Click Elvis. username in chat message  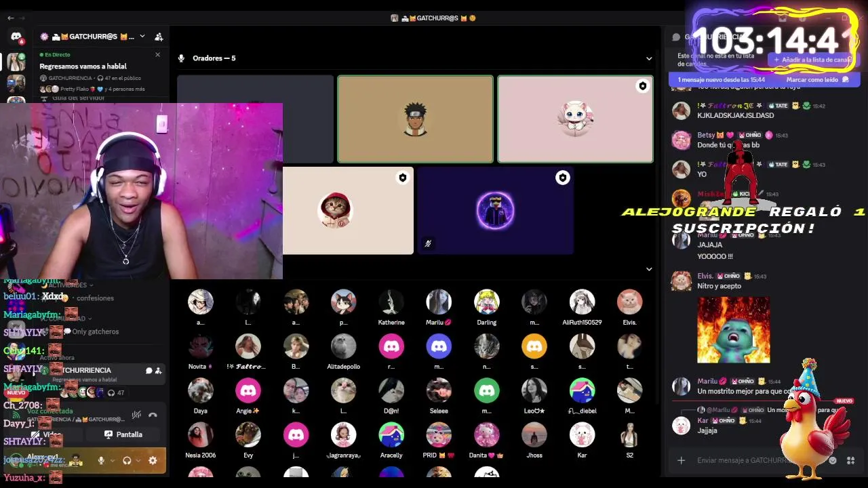[705, 276]
